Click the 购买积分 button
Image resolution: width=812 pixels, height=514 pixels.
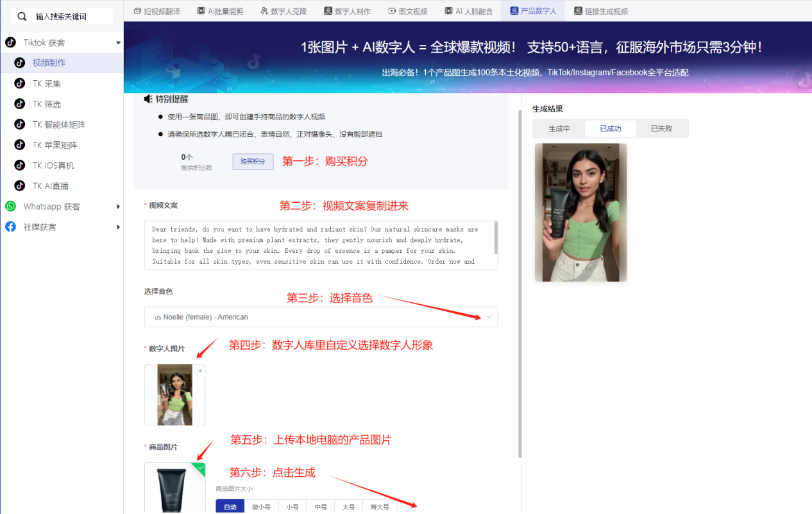click(x=253, y=162)
